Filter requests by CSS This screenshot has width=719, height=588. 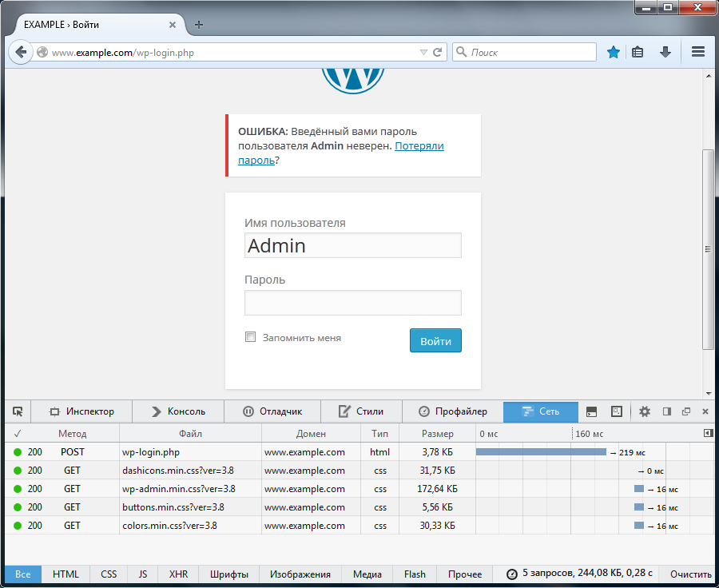coord(109,574)
